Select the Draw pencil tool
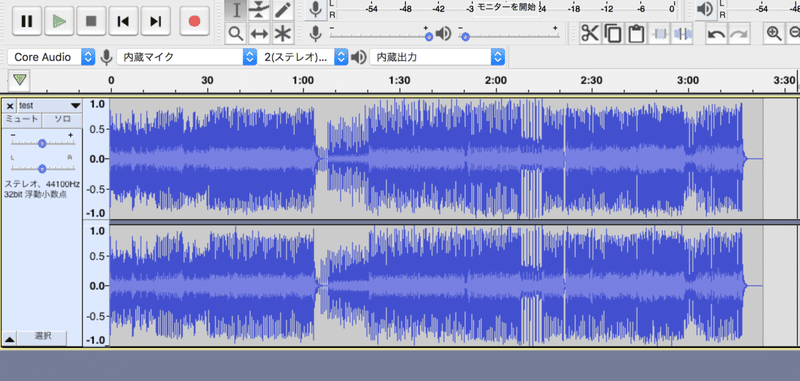 point(282,10)
